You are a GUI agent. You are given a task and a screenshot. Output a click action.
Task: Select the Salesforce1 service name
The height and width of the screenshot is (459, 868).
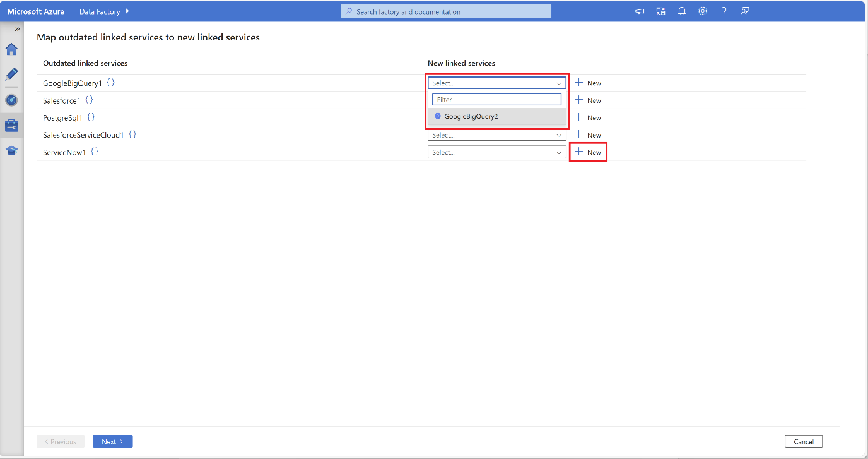tap(62, 100)
